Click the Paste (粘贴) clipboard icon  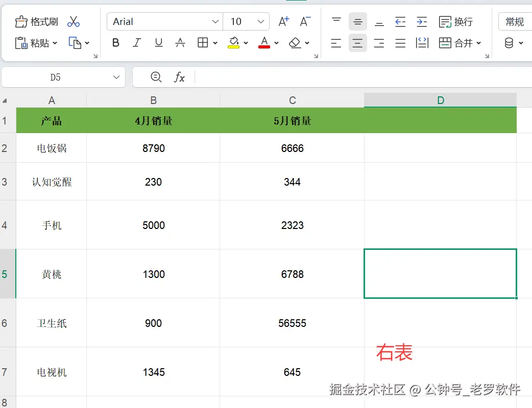pos(21,43)
